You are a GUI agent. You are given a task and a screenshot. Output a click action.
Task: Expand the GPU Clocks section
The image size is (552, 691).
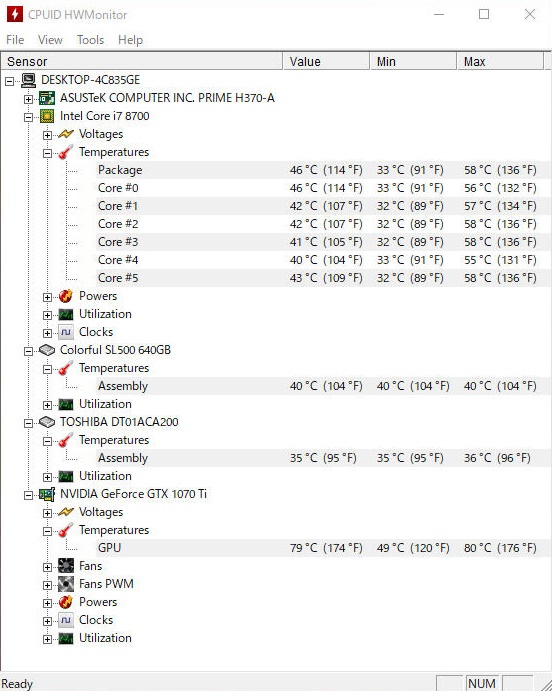[47, 621]
